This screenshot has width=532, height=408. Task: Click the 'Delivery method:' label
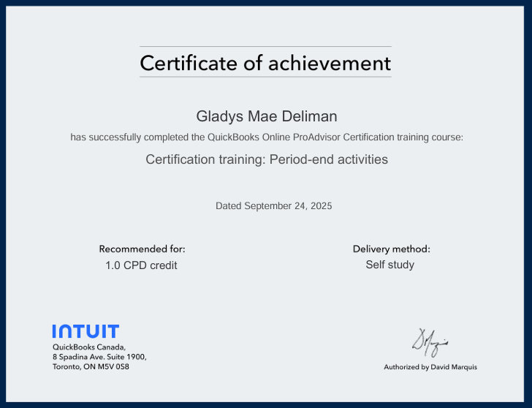(392, 249)
